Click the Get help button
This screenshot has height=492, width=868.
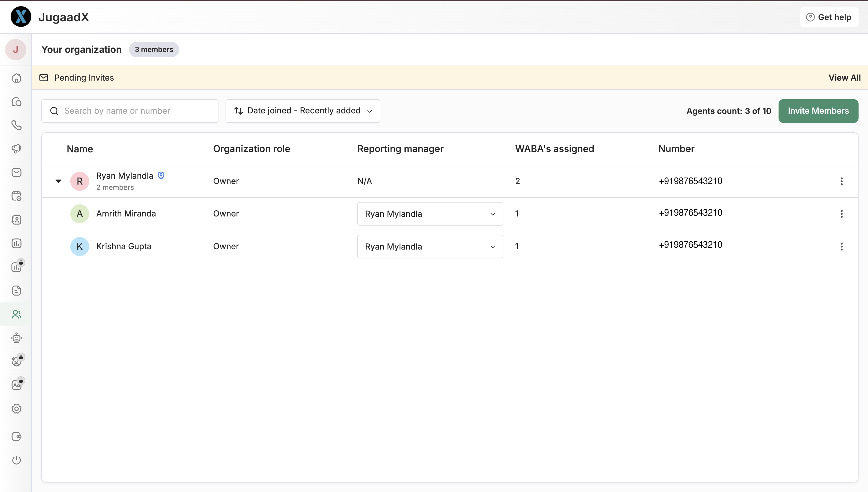tap(829, 17)
